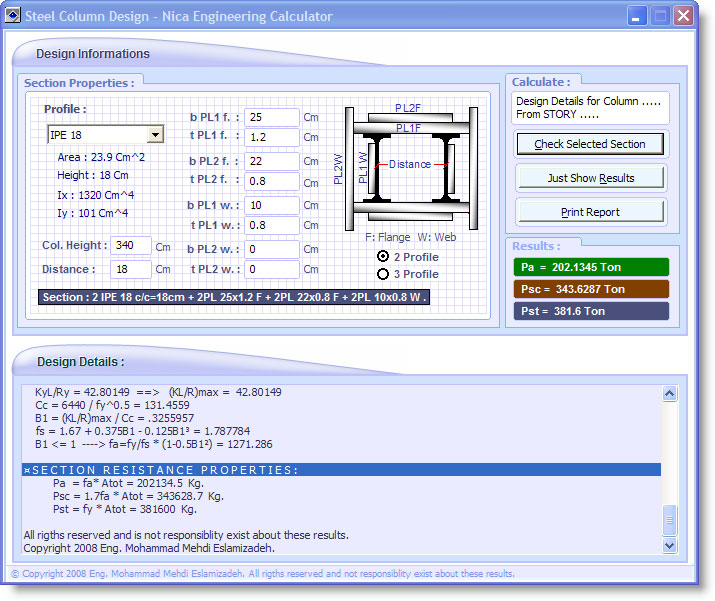Close the Steel Column Design window
Image resolution: width=715 pixels, height=601 pixels.
coord(683,16)
